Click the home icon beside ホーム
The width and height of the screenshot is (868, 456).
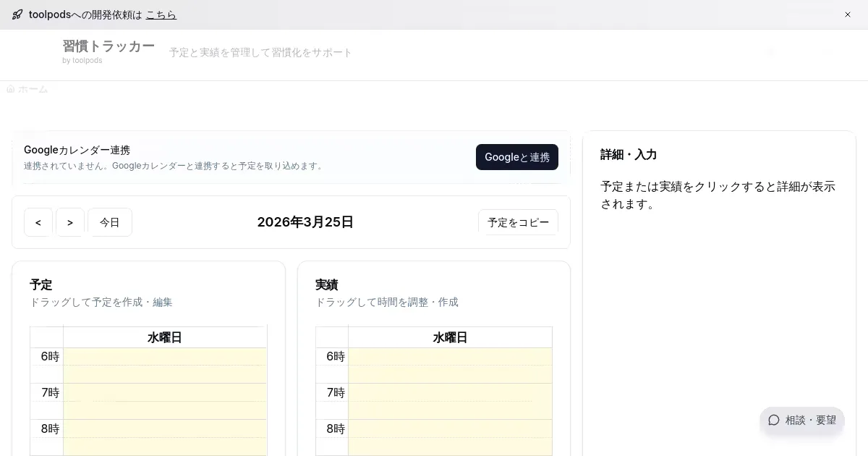click(11, 89)
